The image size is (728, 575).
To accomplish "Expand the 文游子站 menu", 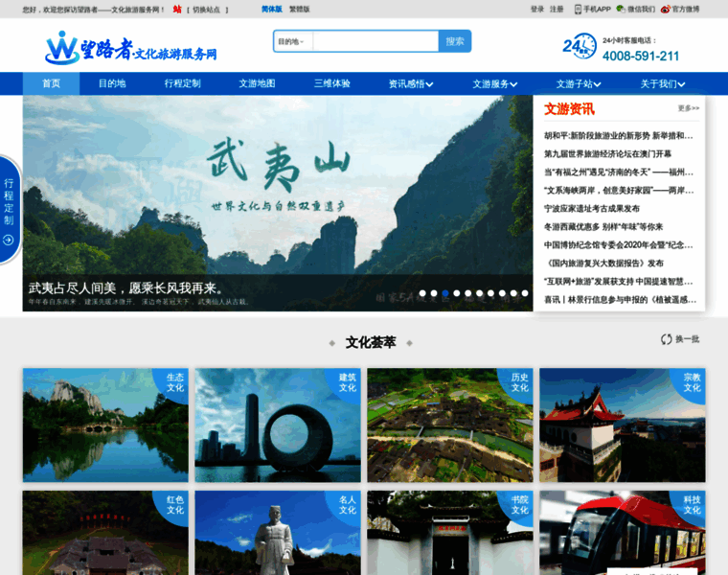I will click(x=579, y=83).
